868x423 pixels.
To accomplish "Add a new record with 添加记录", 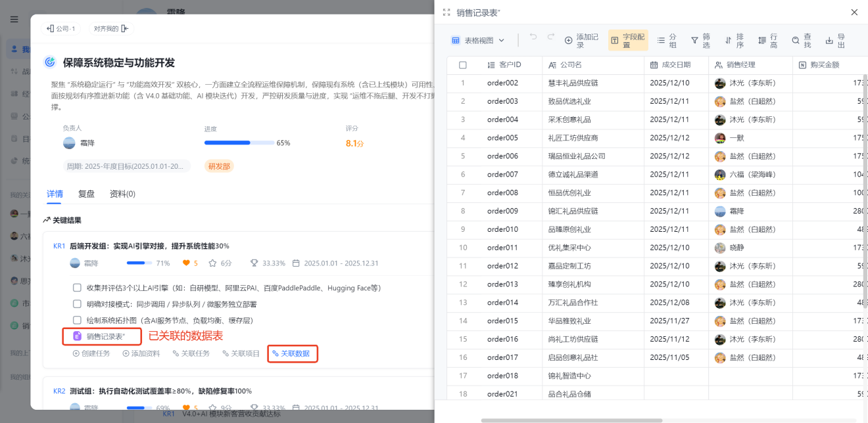I will (582, 40).
